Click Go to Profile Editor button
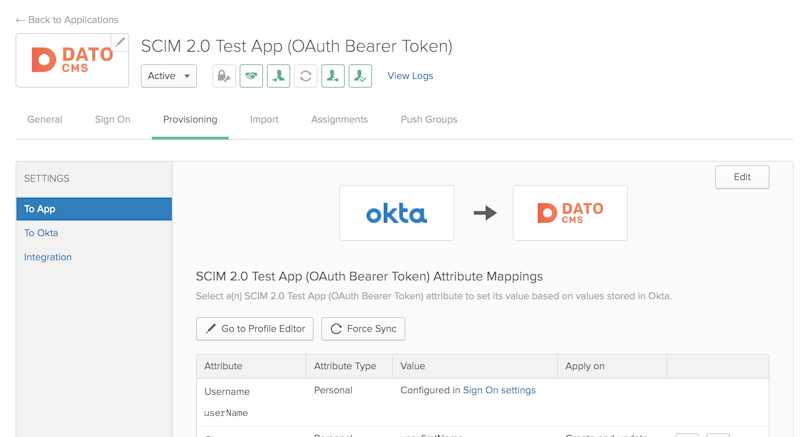Viewport: 810px width, 437px height. pyautogui.click(x=255, y=329)
